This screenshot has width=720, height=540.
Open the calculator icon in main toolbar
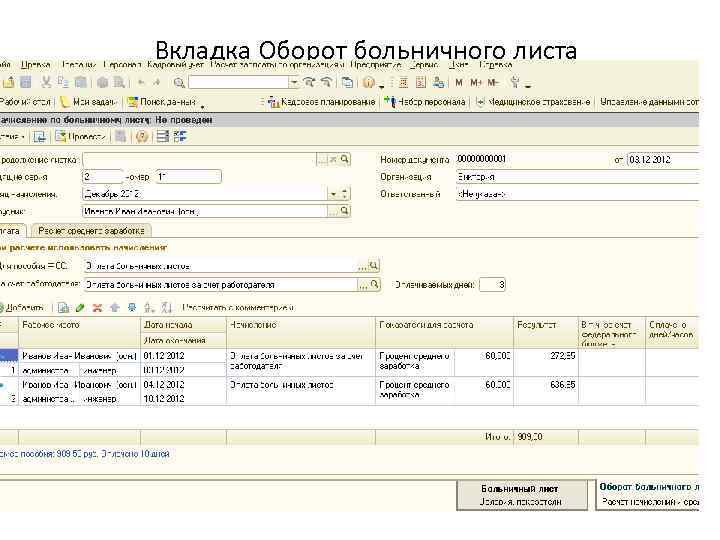coord(404,83)
